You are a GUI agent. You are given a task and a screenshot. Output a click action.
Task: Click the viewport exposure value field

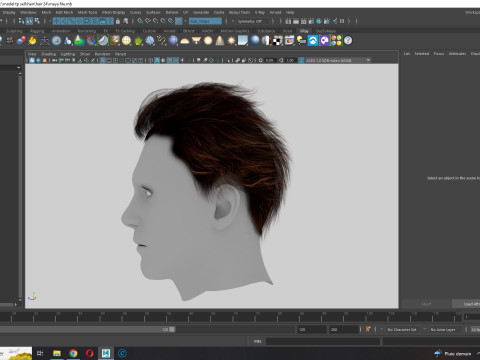270,60
